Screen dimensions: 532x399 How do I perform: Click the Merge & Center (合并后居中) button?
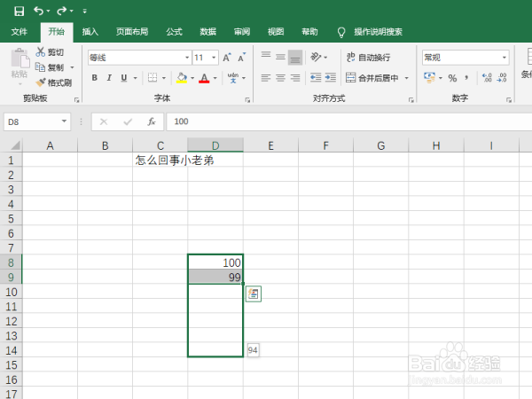[372, 78]
